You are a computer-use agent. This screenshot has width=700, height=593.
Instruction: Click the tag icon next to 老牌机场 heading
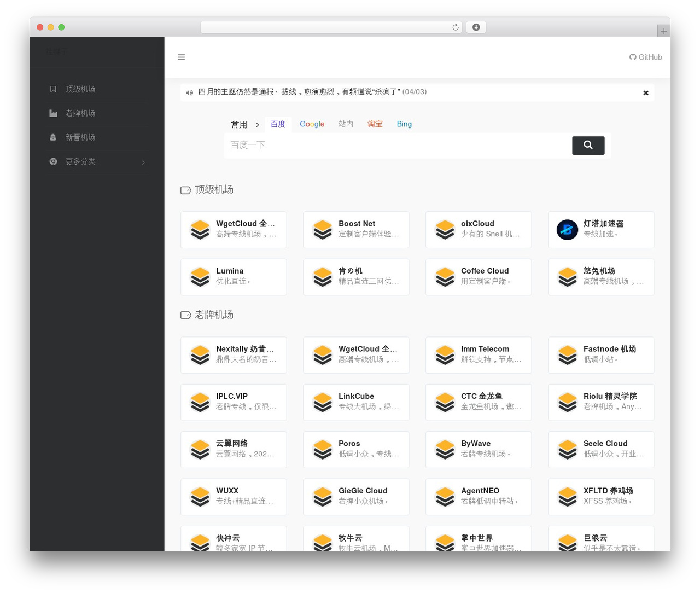186,315
